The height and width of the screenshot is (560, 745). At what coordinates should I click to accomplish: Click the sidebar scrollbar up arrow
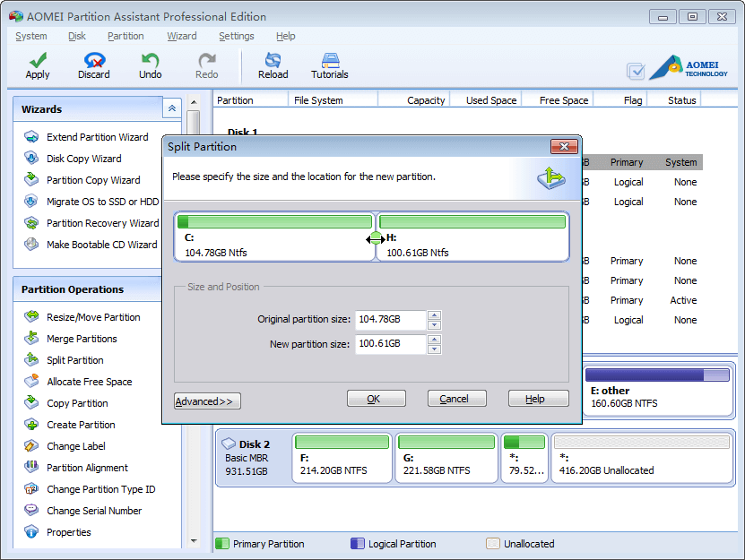tap(194, 102)
